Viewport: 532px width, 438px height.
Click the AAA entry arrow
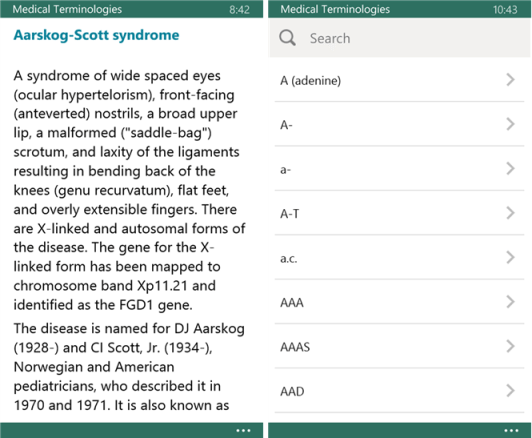coord(510,302)
